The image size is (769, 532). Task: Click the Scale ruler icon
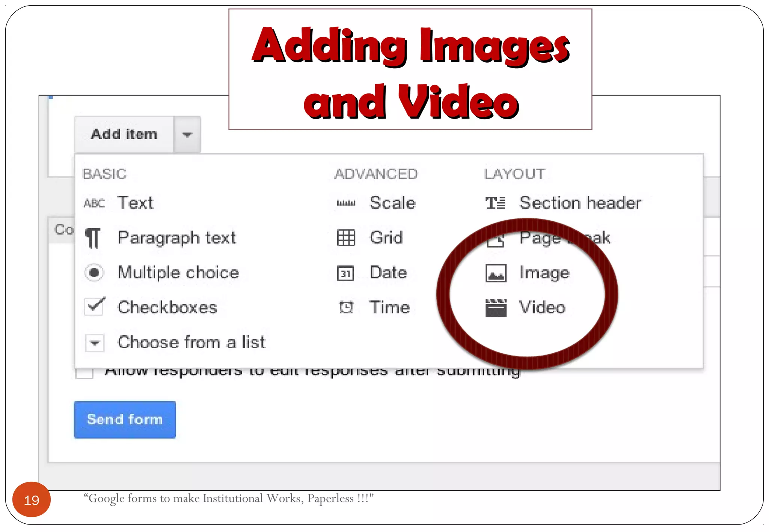tap(346, 203)
